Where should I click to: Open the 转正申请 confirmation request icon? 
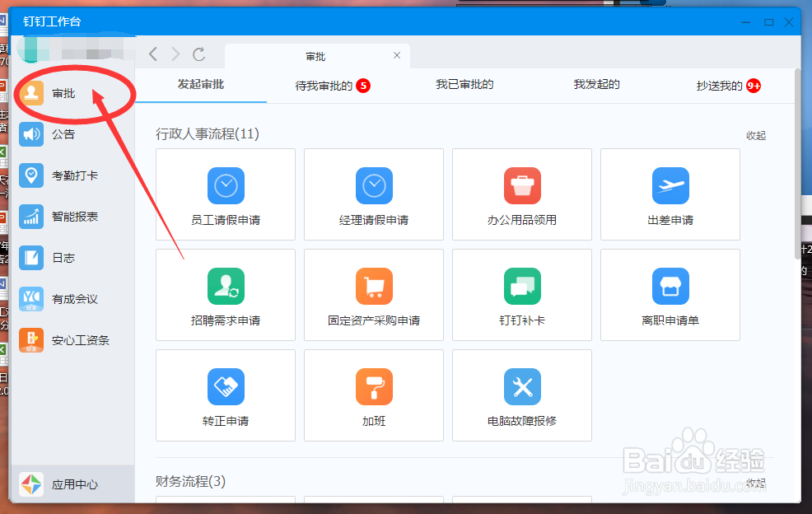coord(225,395)
